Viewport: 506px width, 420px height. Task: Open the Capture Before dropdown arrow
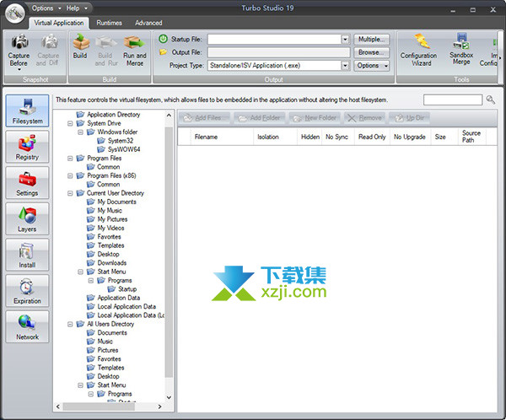[19, 69]
